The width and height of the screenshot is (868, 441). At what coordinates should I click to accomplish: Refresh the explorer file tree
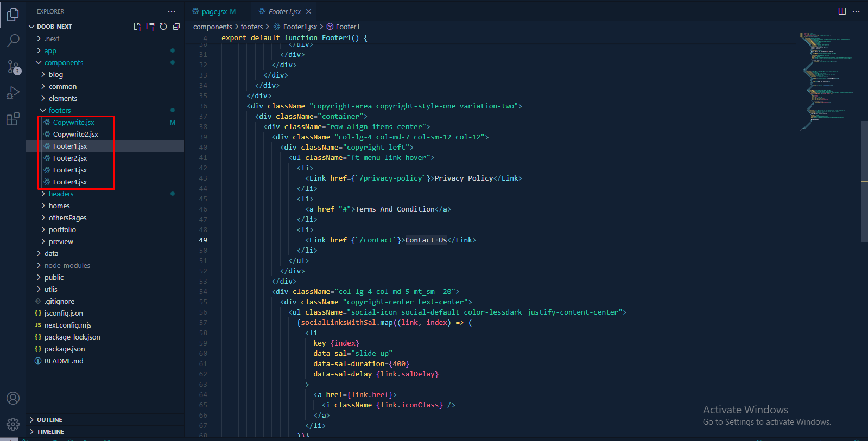pos(163,27)
